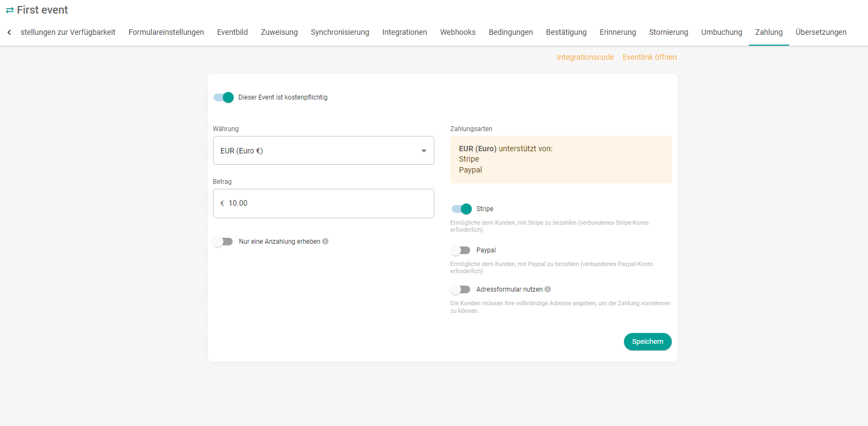Open the partly hidden Verfügbarkeit settings tab
This screenshot has width=868, height=426.
[x=68, y=32]
